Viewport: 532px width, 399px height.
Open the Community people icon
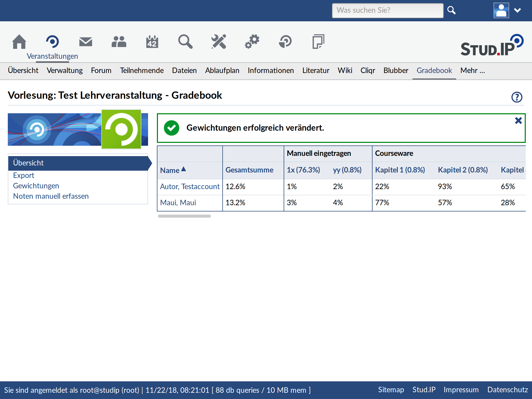(119, 42)
